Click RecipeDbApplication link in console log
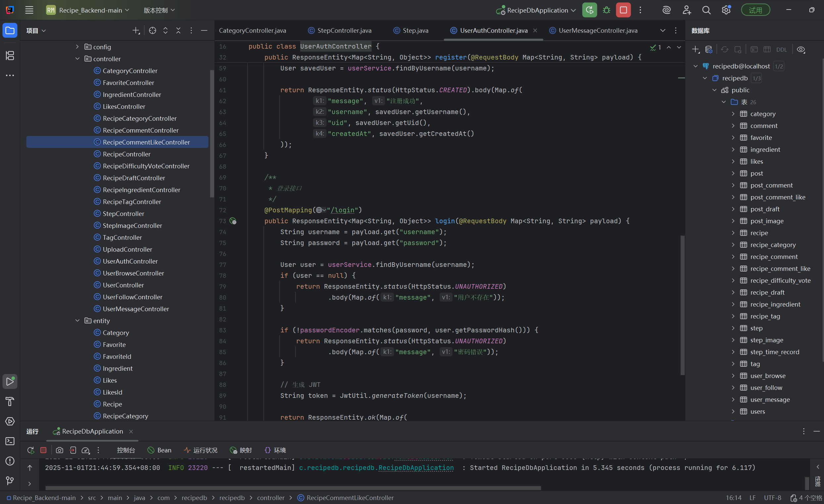This screenshot has height=504, width=824. click(x=416, y=468)
